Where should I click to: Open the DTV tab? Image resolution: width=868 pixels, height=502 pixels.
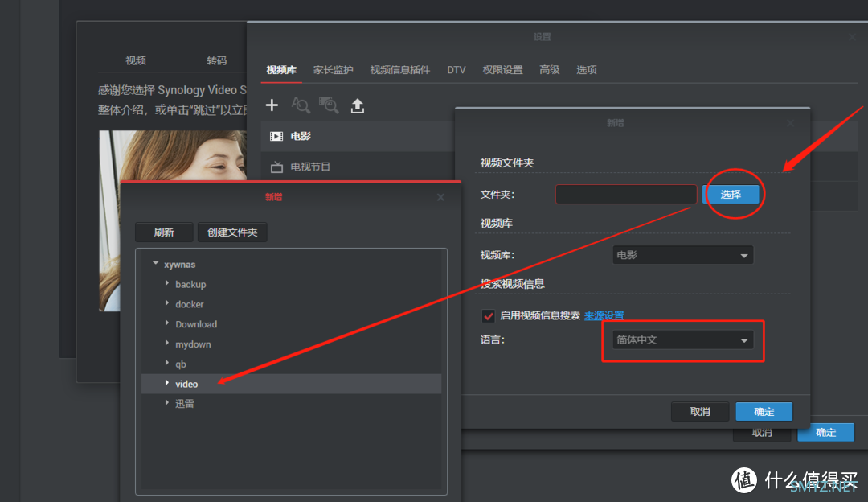457,70
